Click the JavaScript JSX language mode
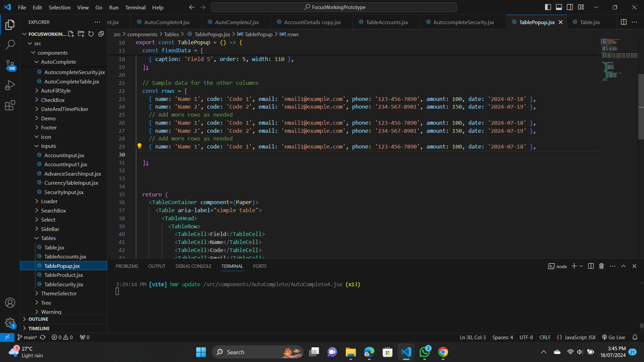 (580, 337)
